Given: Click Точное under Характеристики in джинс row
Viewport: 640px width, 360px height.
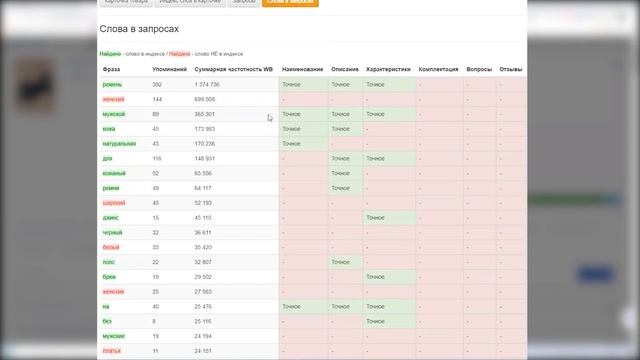Looking at the screenshot, I should click(376, 218).
